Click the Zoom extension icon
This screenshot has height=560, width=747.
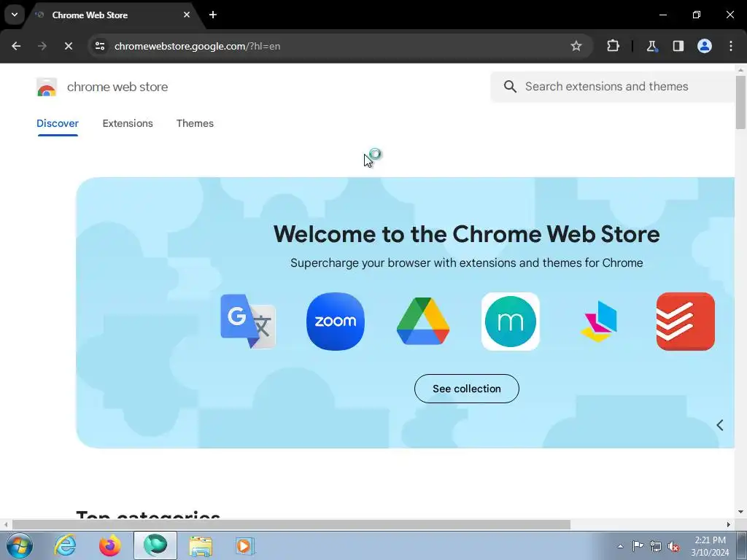336,322
